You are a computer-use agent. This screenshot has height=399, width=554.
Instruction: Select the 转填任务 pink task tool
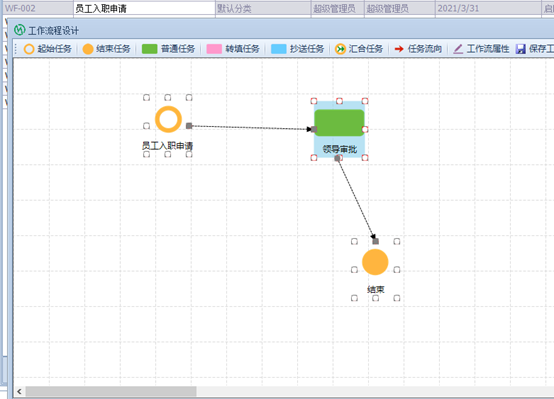[x=233, y=49]
